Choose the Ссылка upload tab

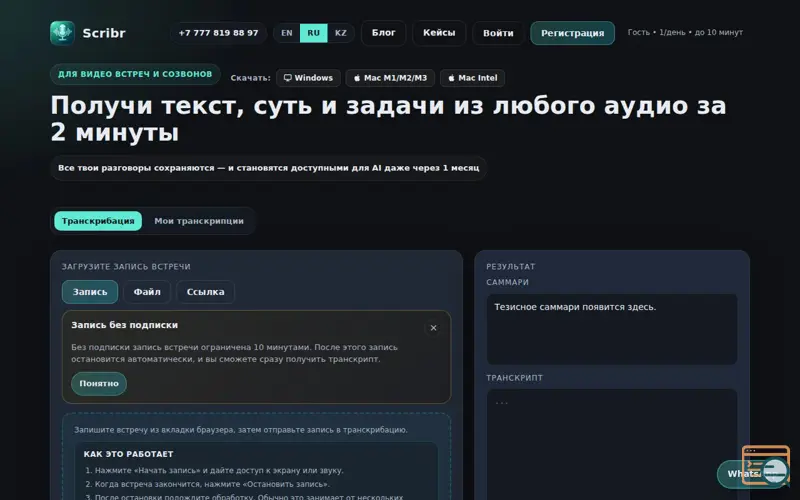(206, 292)
